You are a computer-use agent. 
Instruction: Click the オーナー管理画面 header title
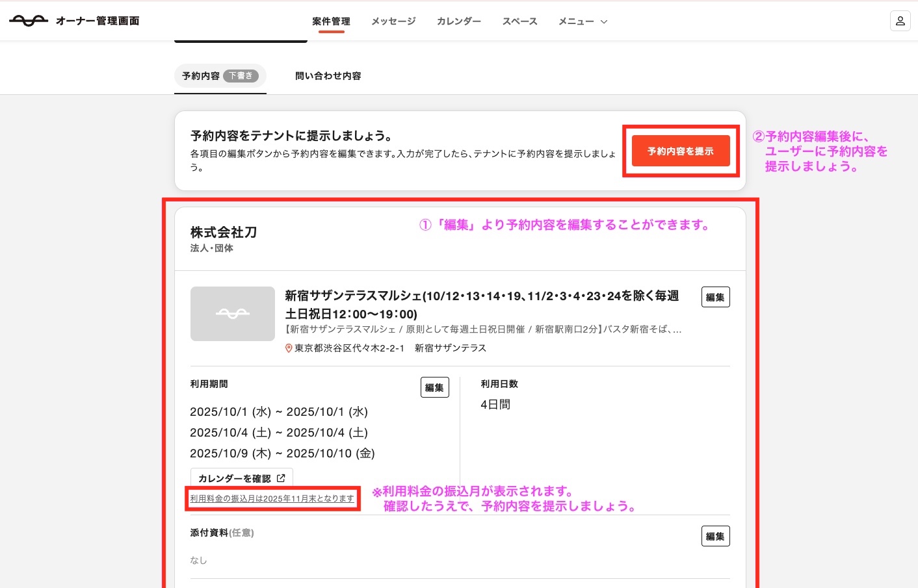98,21
